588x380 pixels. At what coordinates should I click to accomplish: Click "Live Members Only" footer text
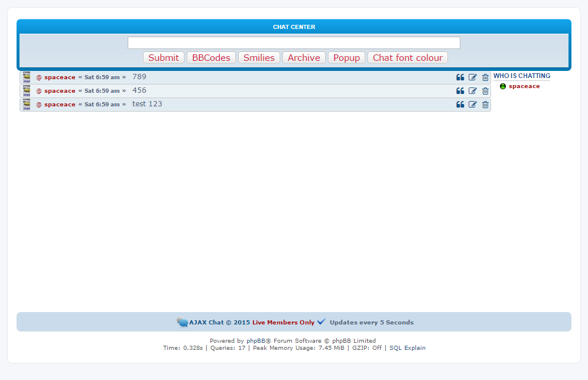click(x=284, y=323)
